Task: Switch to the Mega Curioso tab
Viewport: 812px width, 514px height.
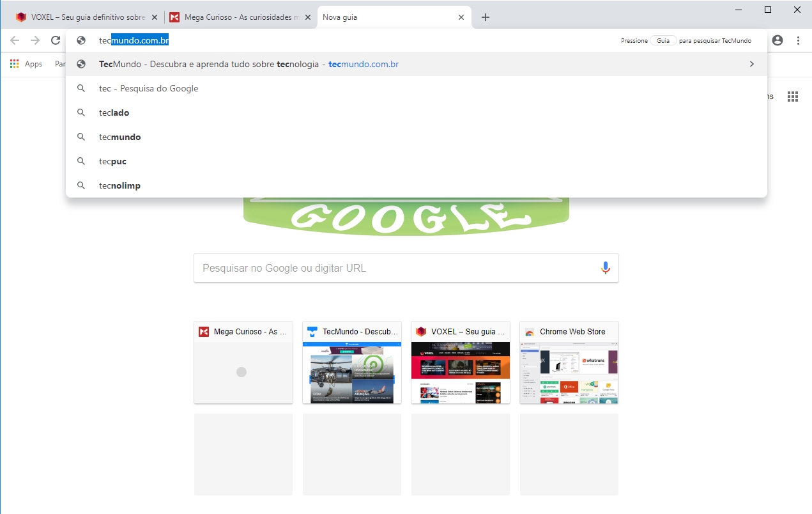Action: (241, 17)
